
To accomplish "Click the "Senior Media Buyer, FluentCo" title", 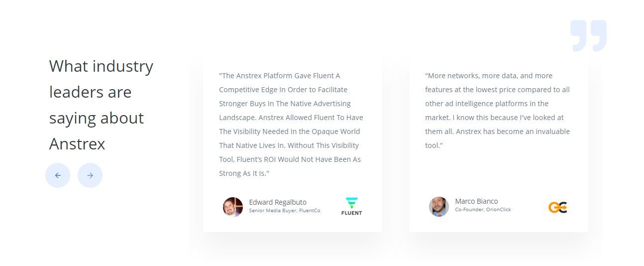I will pos(284,211).
